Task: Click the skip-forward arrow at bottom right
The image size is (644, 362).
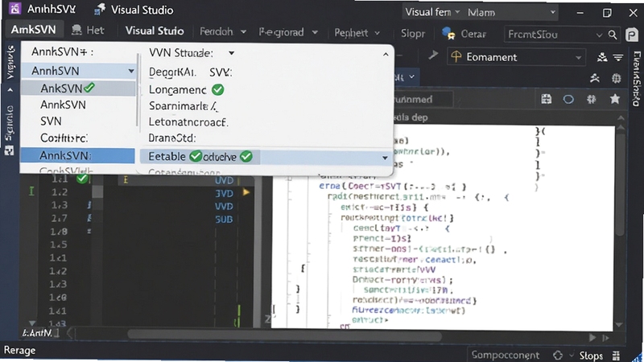Action: point(606,338)
